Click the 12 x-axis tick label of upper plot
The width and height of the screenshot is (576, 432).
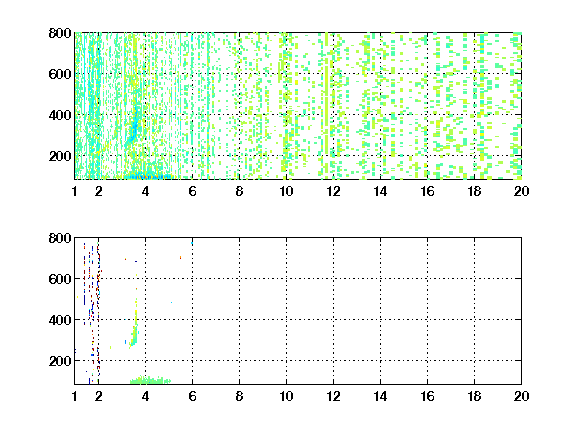point(333,191)
